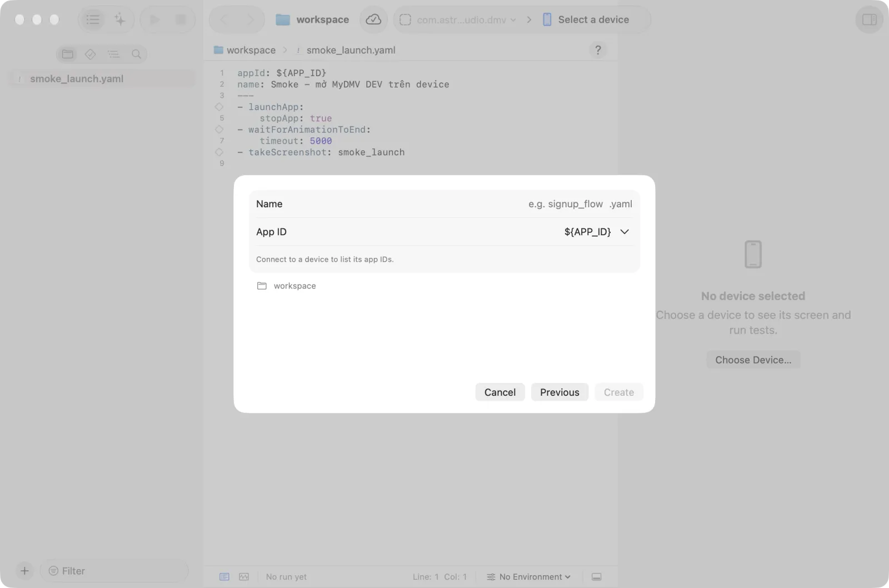The width and height of the screenshot is (889, 588).
Task: Focus the Name input field
Action: (x=444, y=204)
